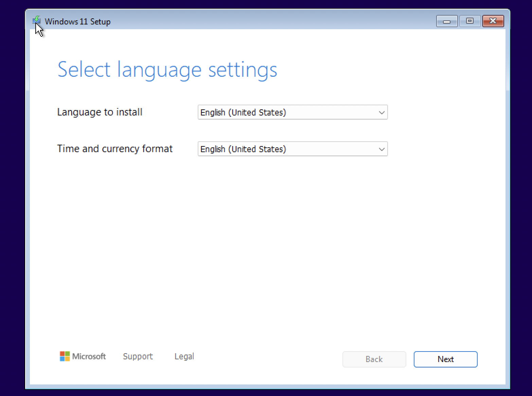Click the 'Time and currency format' label
532x396 pixels.
115,149
